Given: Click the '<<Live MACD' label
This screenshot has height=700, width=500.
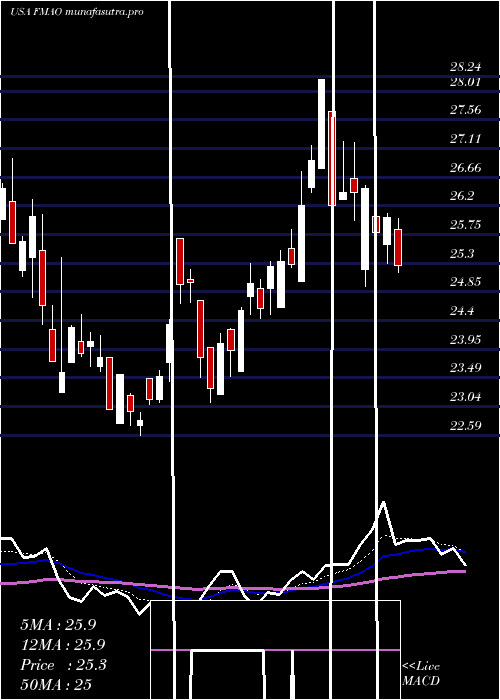Looking at the screenshot, I should tap(421, 673).
